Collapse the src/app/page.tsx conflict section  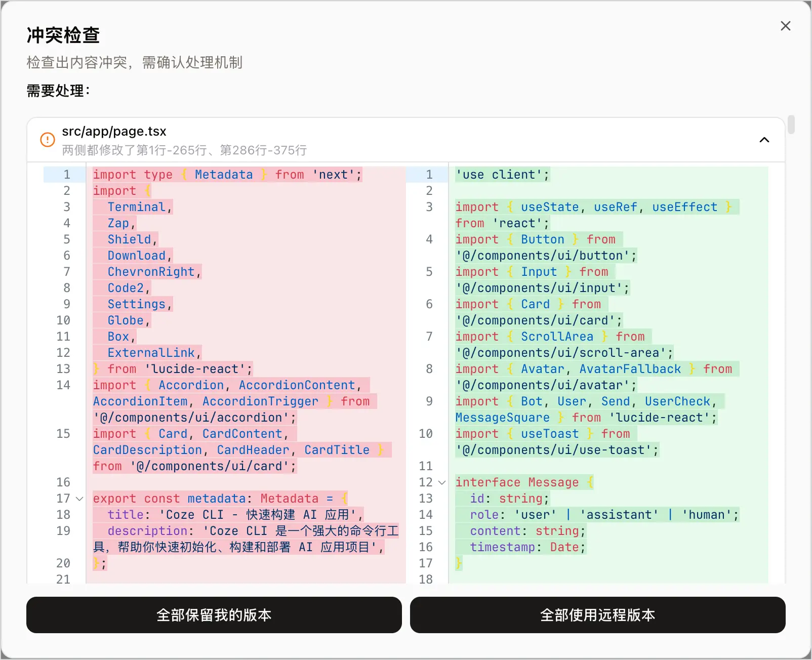point(764,140)
